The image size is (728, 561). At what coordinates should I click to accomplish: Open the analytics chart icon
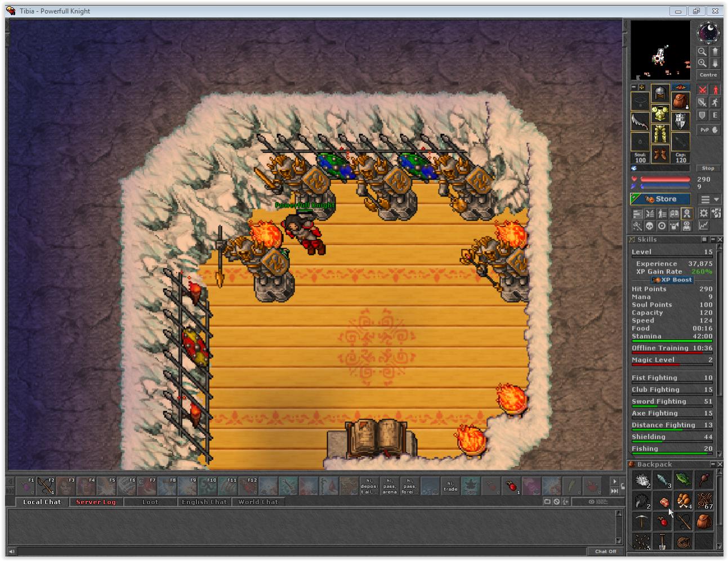click(x=704, y=226)
